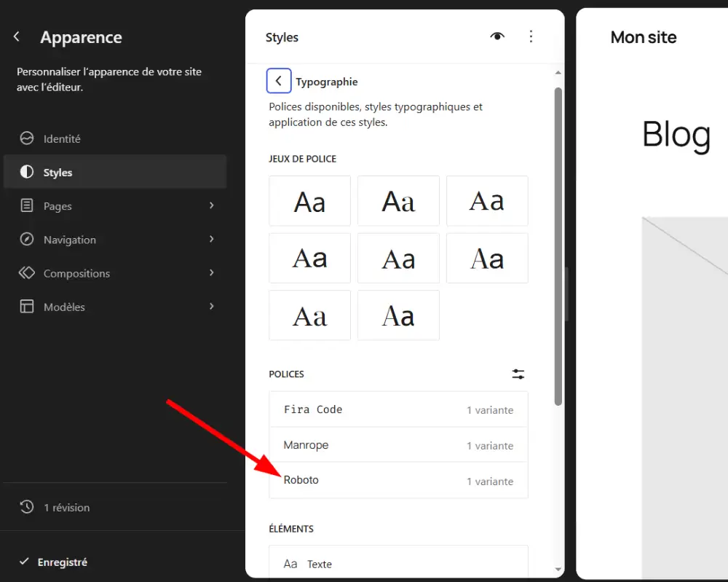This screenshot has height=582, width=728.
Task: Select the middle font set in the top row
Action: [398, 201]
